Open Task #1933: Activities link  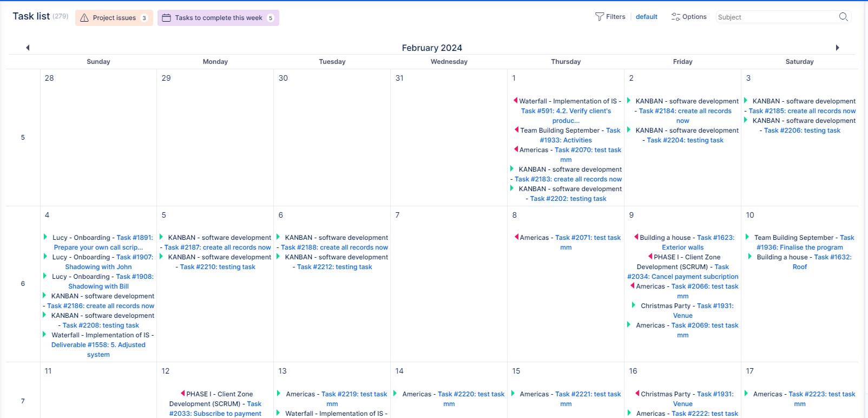point(565,140)
